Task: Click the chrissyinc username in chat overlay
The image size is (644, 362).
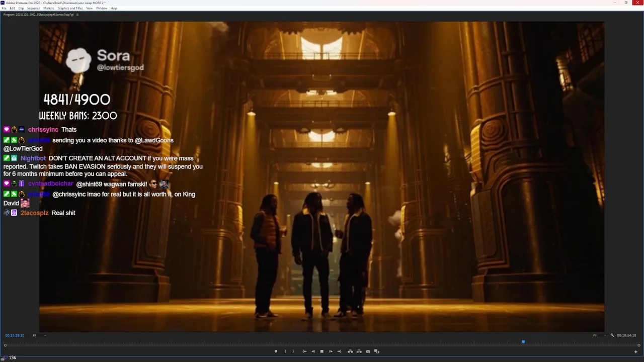Action: coord(43,130)
